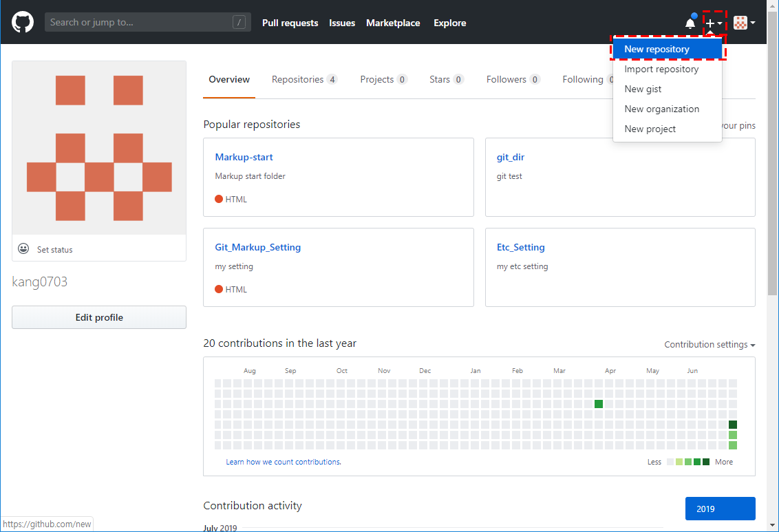Image resolution: width=779 pixels, height=532 pixels.
Task: Click the scrollbar down arrow
Action: pyautogui.click(x=773, y=525)
